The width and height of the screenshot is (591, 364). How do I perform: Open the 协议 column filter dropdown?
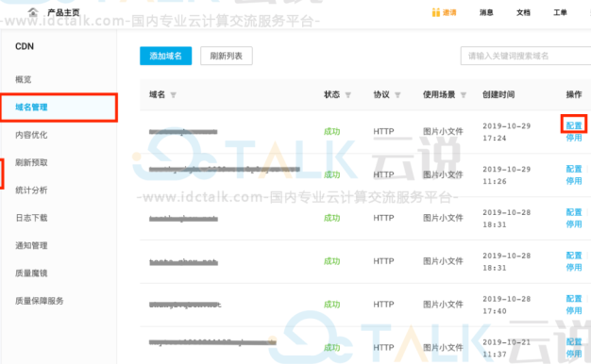(397, 95)
